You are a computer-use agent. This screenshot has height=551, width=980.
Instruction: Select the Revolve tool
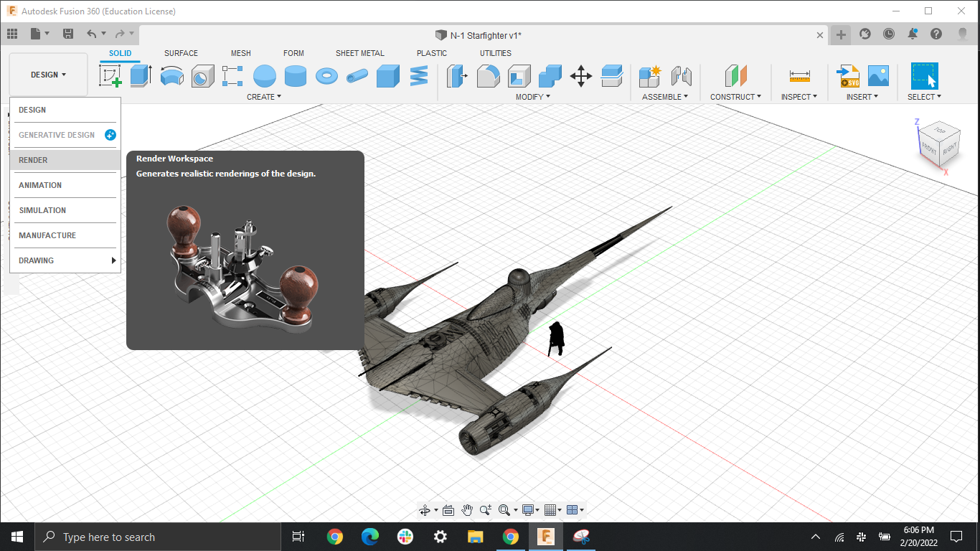click(171, 75)
